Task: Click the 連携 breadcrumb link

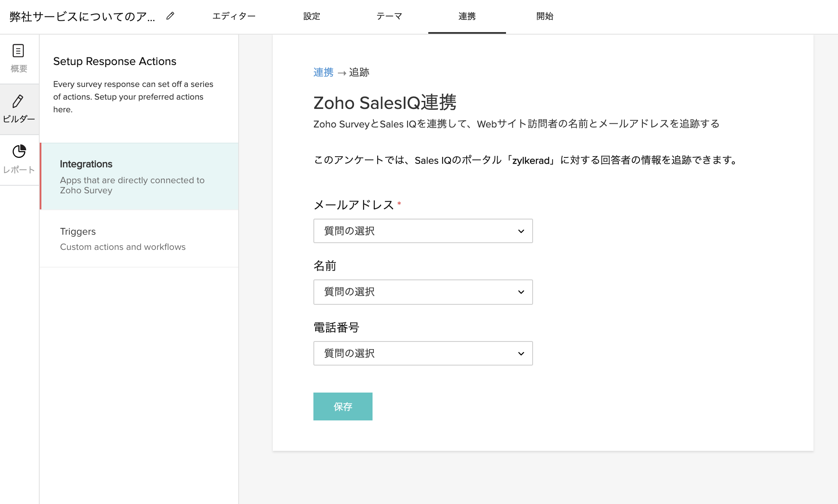Action: click(323, 73)
